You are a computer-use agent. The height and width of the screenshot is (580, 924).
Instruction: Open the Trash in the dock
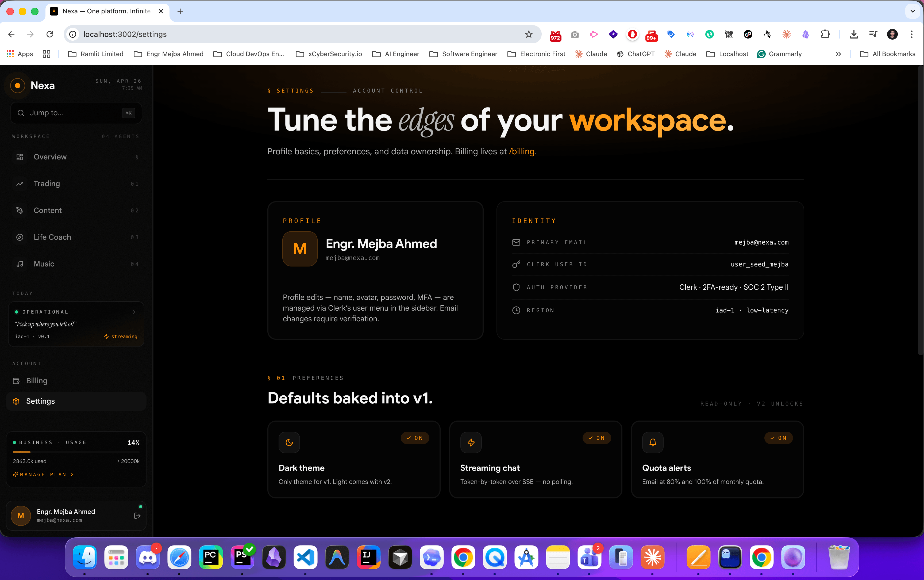click(x=839, y=557)
